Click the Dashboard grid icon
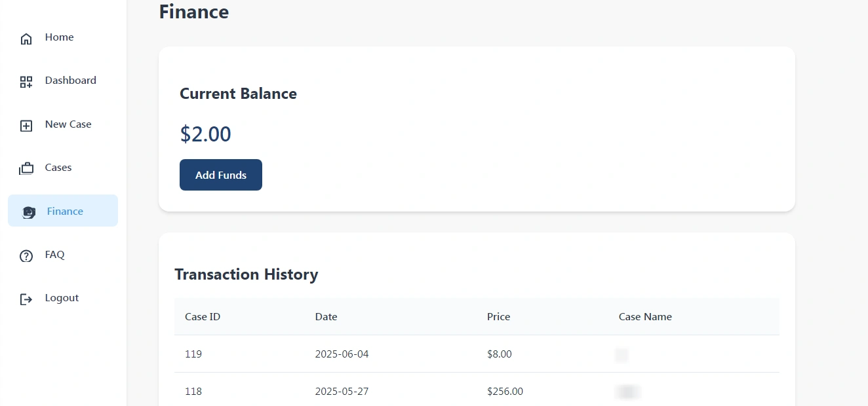Viewport: 868px width, 406px height. [x=26, y=82]
